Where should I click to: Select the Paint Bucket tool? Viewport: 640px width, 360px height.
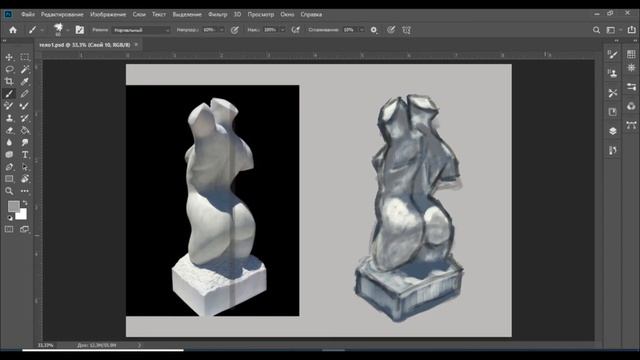pyautogui.click(x=25, y=131)
